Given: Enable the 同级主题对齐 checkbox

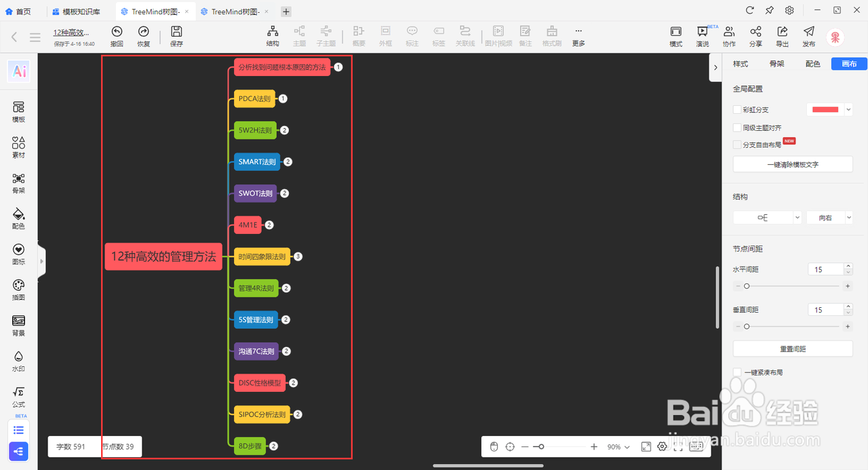Looking at the screenshot, I should coord(737,127).
